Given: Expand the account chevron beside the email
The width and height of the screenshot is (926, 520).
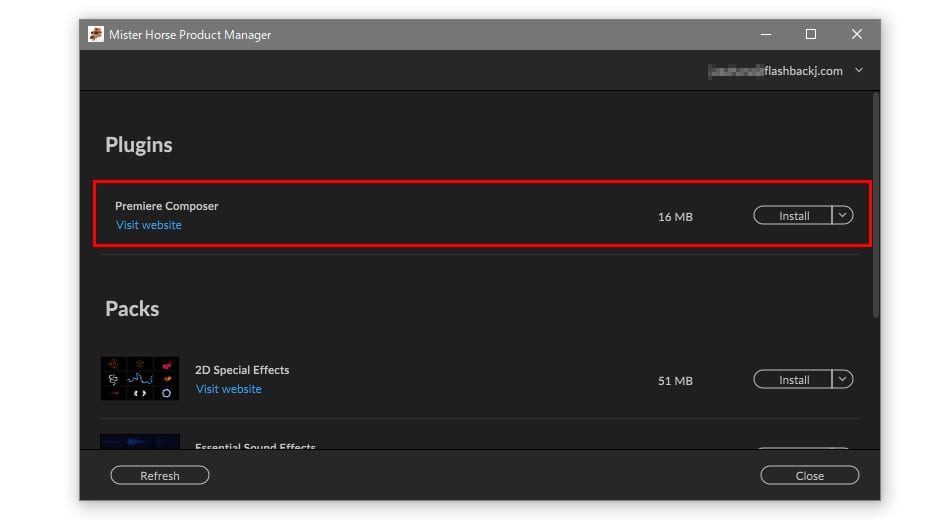Looking at the screenshot, I should (x=859, y=71).
